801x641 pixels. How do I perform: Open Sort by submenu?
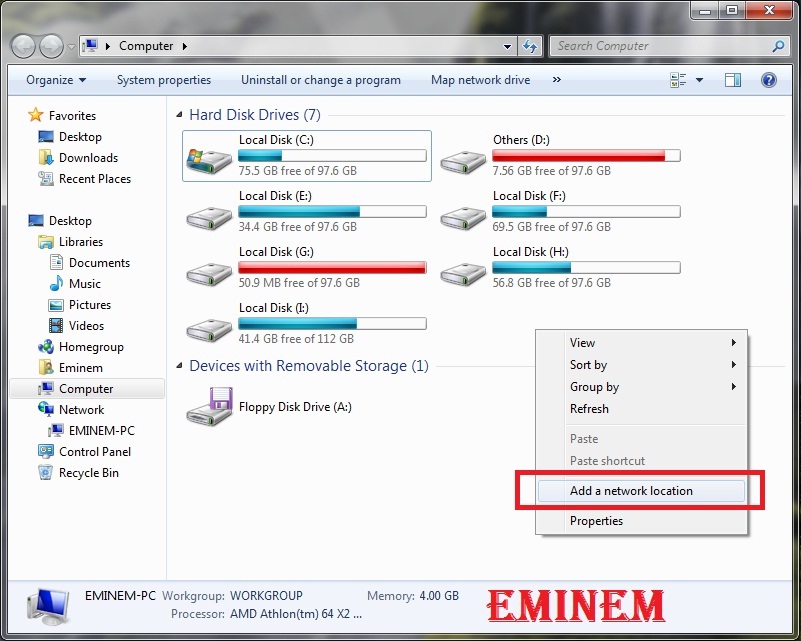coord(642,365)
